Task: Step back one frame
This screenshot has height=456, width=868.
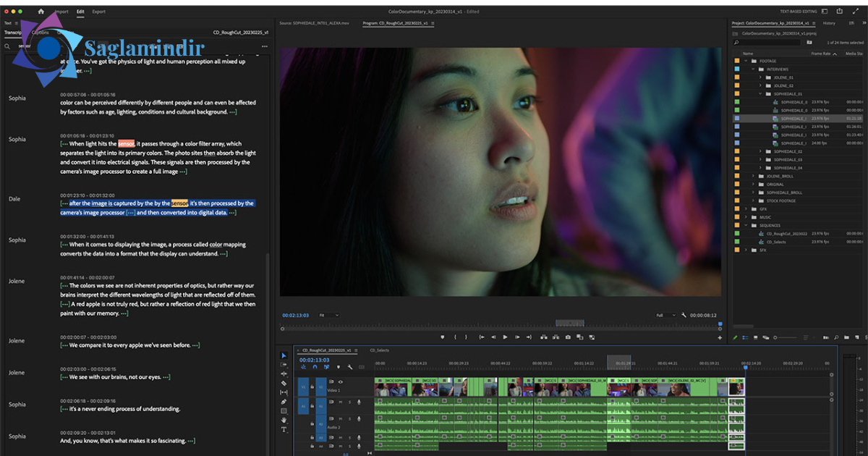Action: click(x=493, y=337)
